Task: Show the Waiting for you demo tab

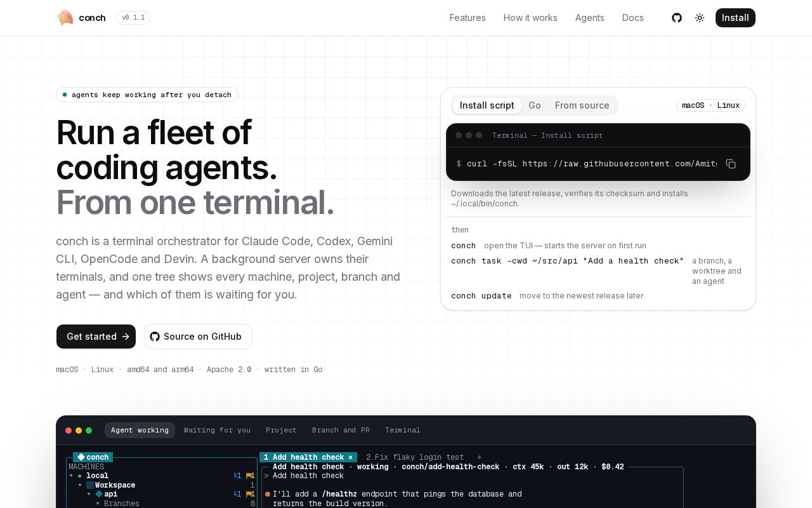Action: click(x=217, y=430)
